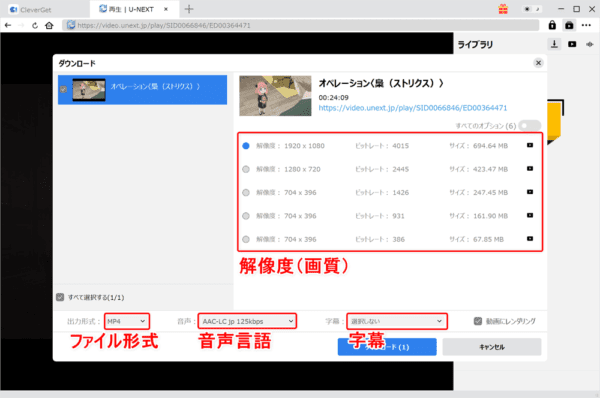600x398 pixels.
Task: Toggle checkbox for the video list item
Action: coord(63,89)
